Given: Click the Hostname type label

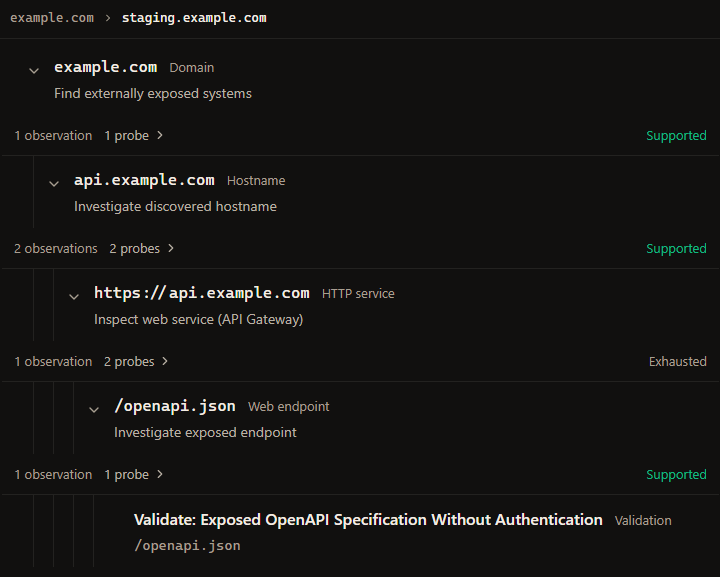Looking at the screenshot, I should point(256,180).
